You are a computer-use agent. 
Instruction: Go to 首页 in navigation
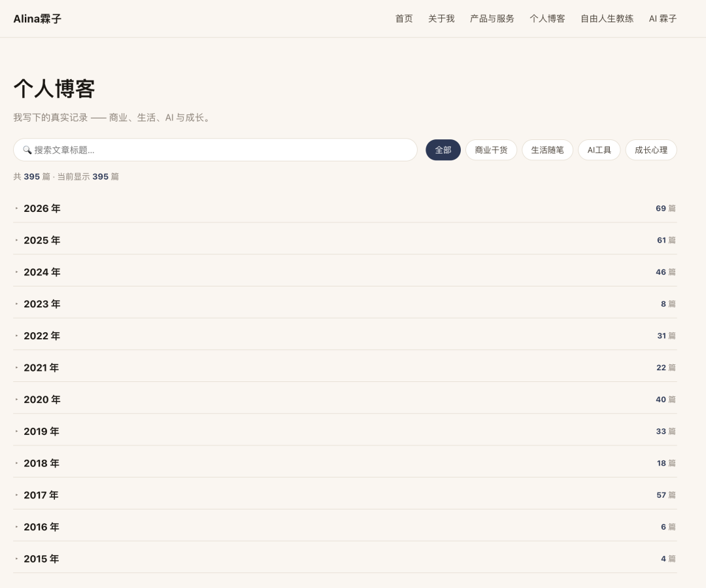pos(404,18)
